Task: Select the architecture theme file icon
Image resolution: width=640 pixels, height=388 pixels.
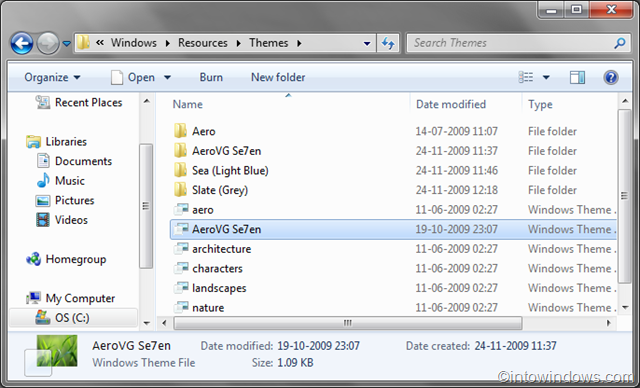Action: [181, 249]
